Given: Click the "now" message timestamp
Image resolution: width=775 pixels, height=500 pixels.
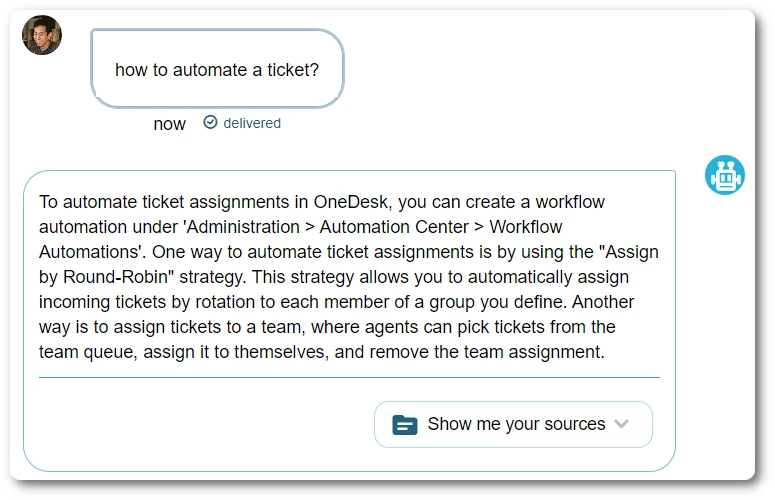Looking at the screenshot, I should [169, 124].
